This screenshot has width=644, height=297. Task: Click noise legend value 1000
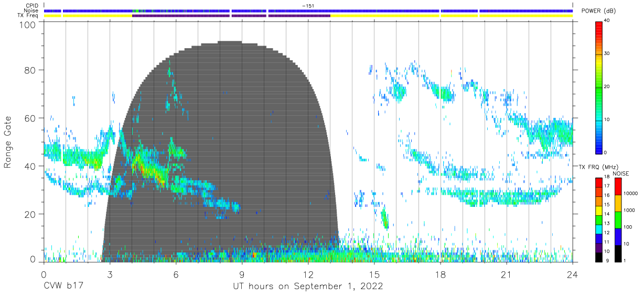629,211
